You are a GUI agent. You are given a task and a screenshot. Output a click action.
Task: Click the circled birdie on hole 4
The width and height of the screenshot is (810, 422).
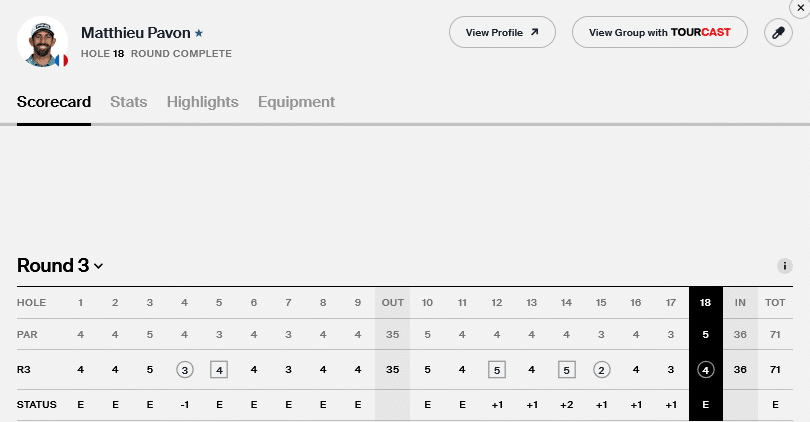pyautogui.click(x=184, y=370)
